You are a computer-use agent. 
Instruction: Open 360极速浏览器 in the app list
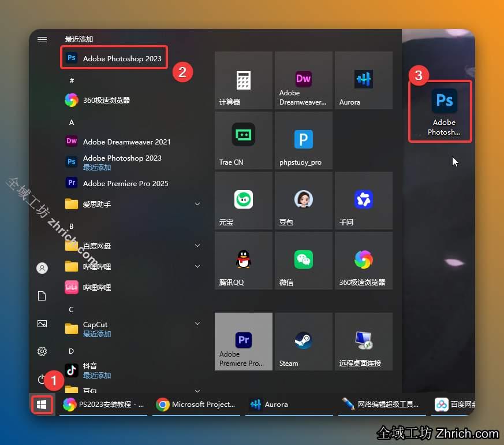133,100
